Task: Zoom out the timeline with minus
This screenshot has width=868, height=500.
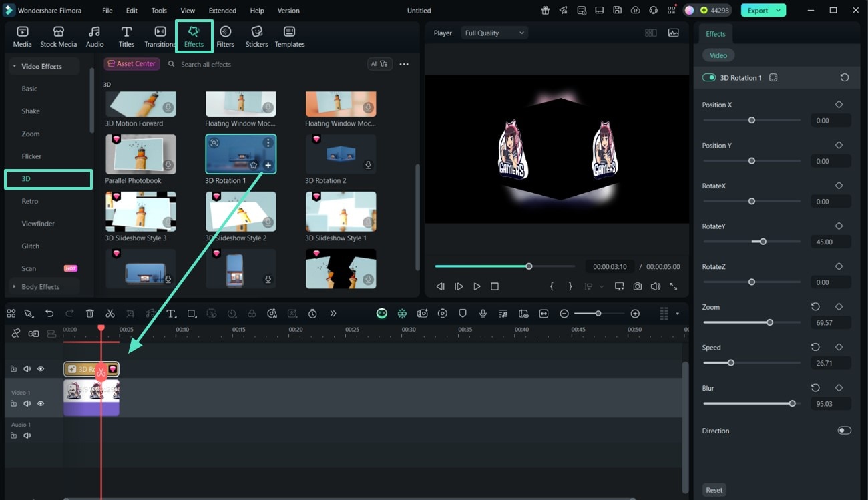Action: (564, 314)
